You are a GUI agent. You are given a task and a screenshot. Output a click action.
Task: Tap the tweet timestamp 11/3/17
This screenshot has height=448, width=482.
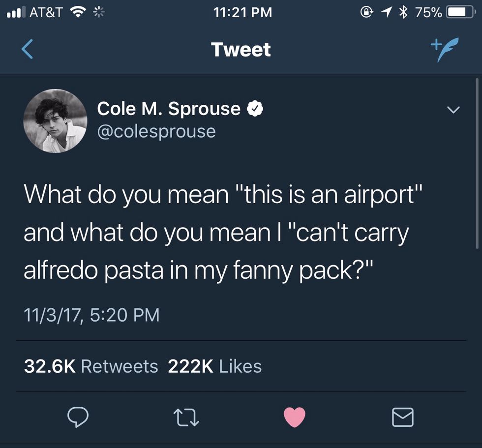[91, 314]
